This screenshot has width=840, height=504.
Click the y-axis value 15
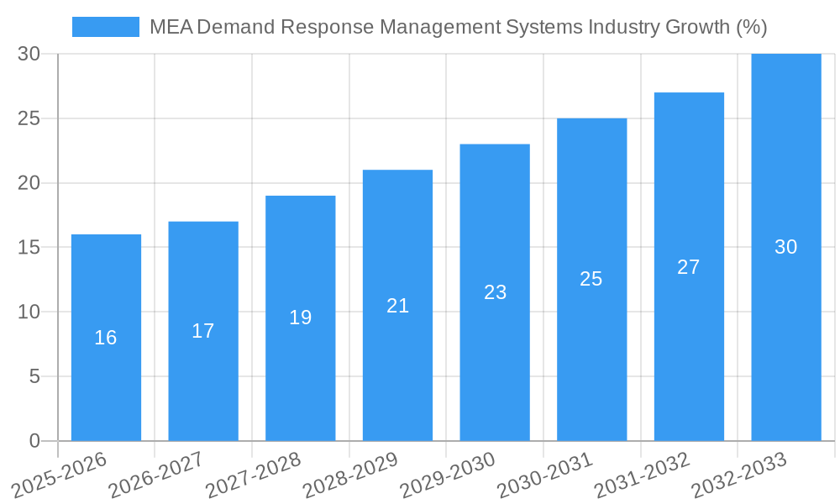(x=29, y=248)
